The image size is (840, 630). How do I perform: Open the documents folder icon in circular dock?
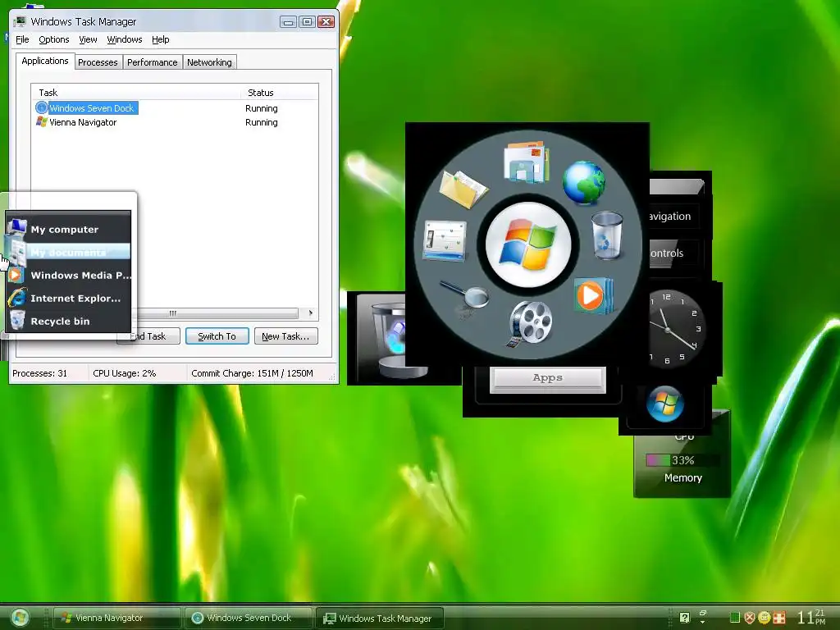click(527, 162)
